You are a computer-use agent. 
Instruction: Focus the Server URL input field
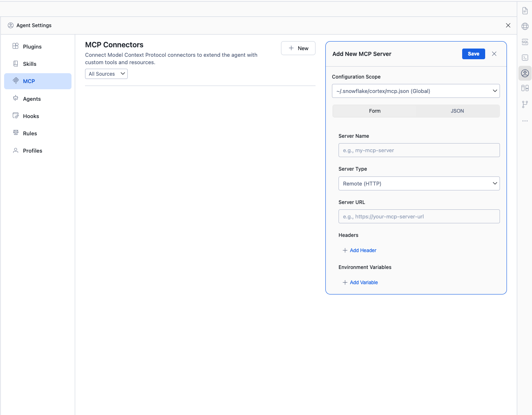419,216
